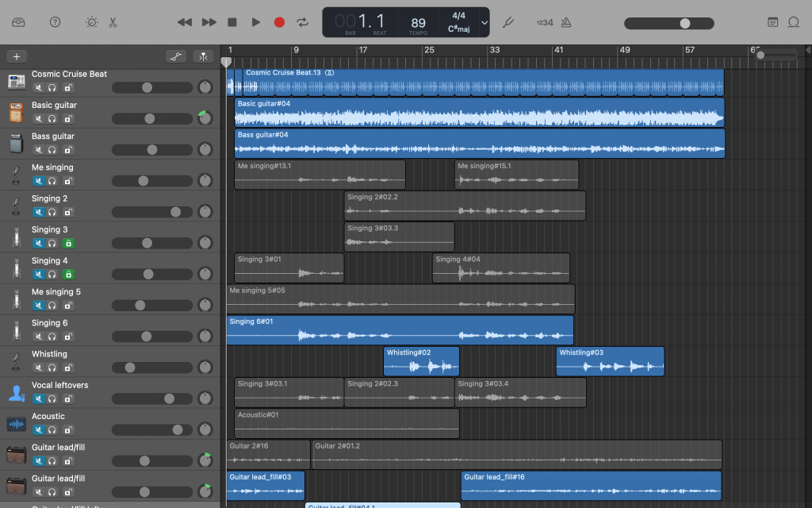Open Quick Help
Viewport: 812px width, 508px height.
click(x=55, y=22)
